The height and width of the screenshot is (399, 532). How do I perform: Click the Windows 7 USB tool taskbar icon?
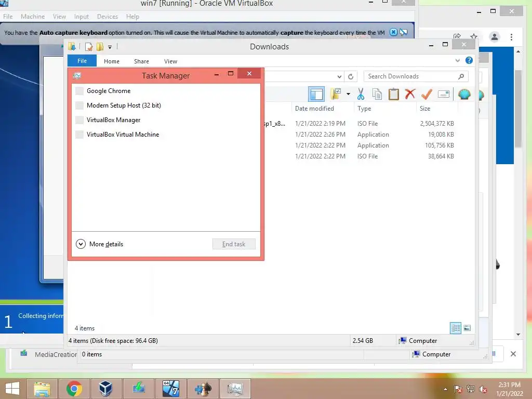pyautogui.click(x=170, y=389)
